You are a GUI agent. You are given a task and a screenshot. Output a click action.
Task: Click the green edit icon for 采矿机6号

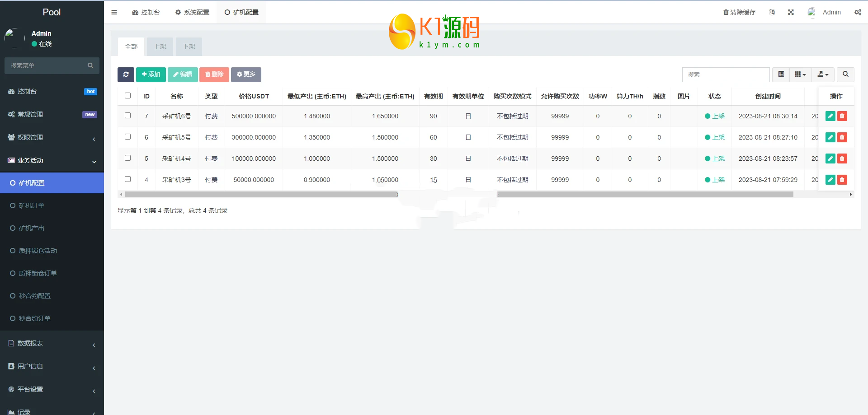[830, 116]
